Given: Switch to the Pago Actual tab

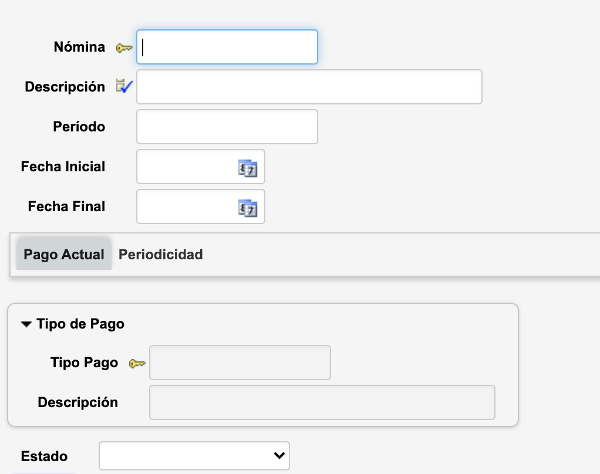Looking at the screenshot, I should (64, 255).
